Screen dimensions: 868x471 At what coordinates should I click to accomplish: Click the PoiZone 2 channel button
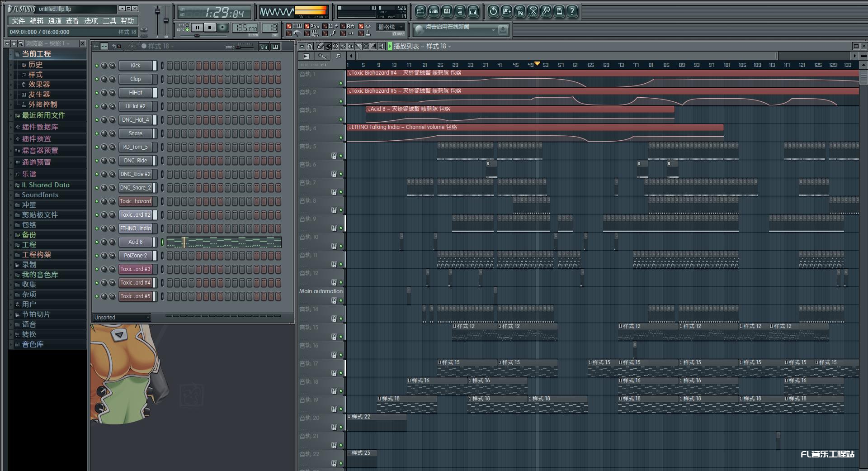pos(135,256)
